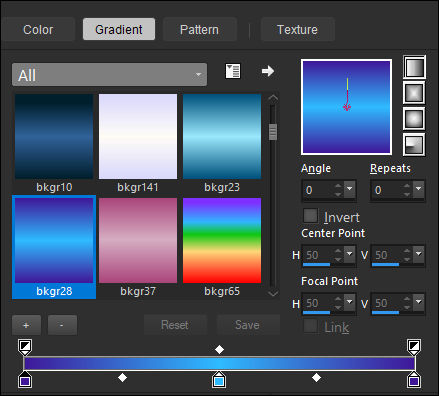Select the bkgr23 gradient thumbnail
The width and height of the screenshot is (439, 396).
coord(222,136)
